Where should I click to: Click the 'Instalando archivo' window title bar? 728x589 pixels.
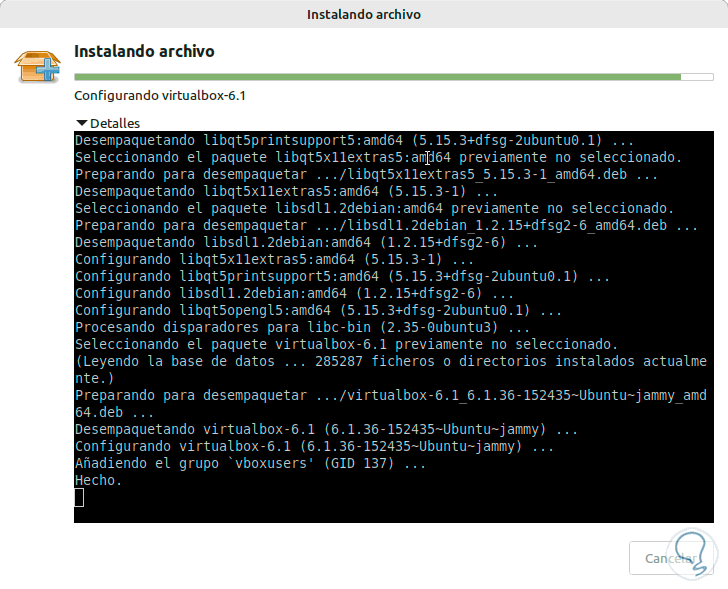coord(364,14)
